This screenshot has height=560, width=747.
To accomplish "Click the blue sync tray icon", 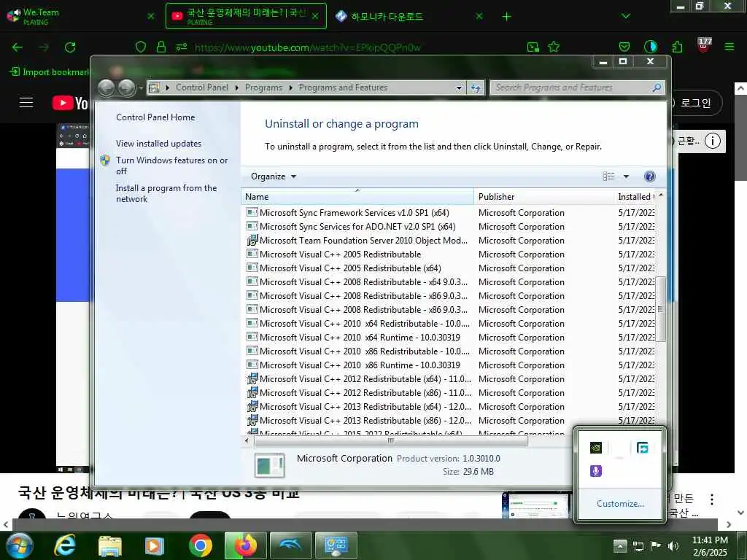I will (642, 448).
